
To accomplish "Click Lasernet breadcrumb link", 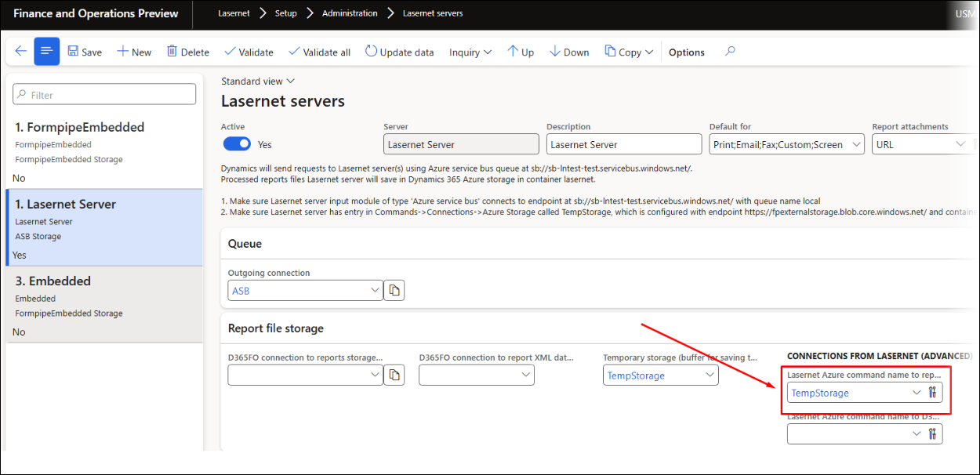I will [234, 13].
